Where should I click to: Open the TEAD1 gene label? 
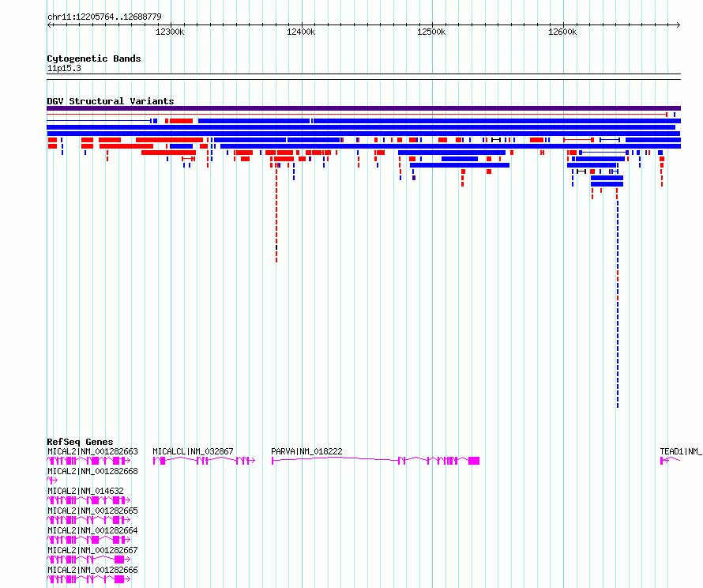[x=681, y=451]
